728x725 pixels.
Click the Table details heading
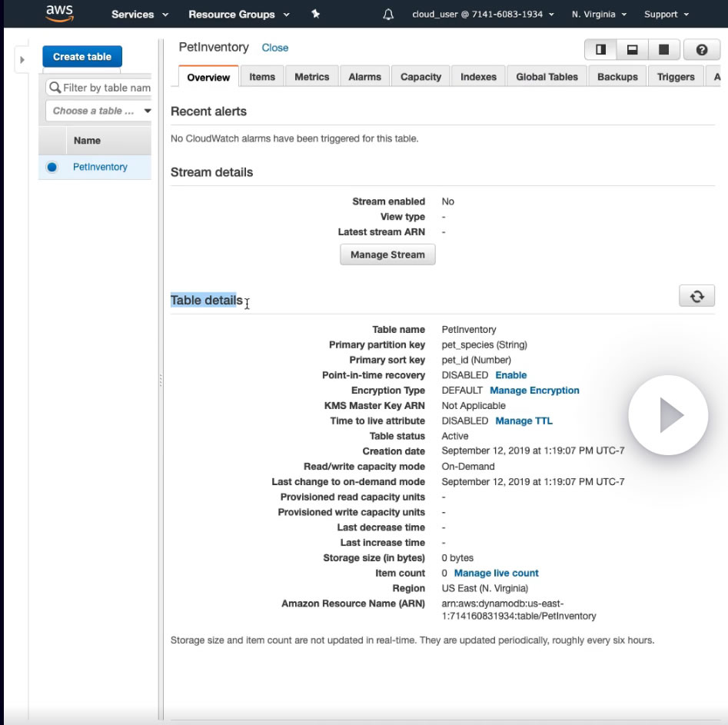tap(206, 301)
